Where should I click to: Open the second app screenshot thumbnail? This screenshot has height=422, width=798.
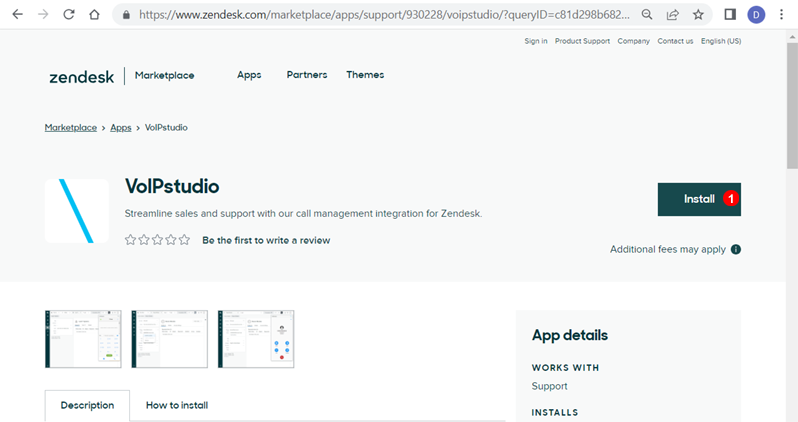pyautogui.click(x=169, y=339)
